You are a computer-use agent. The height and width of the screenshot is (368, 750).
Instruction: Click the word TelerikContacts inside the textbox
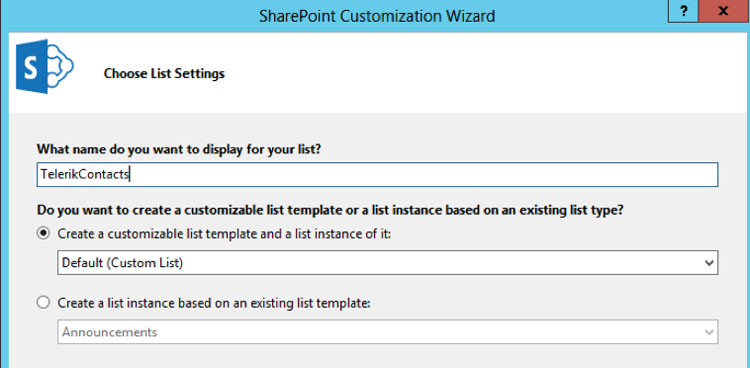coord(85,175)
